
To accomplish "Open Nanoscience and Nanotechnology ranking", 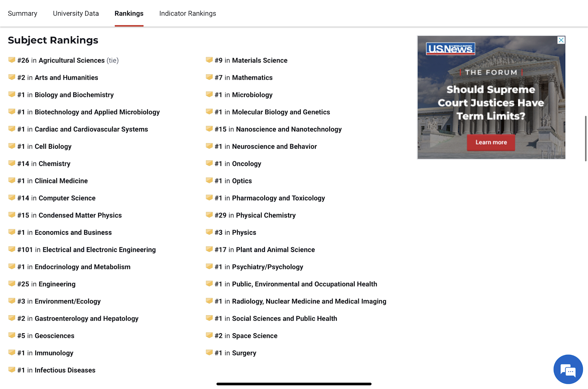I will 289,129.
